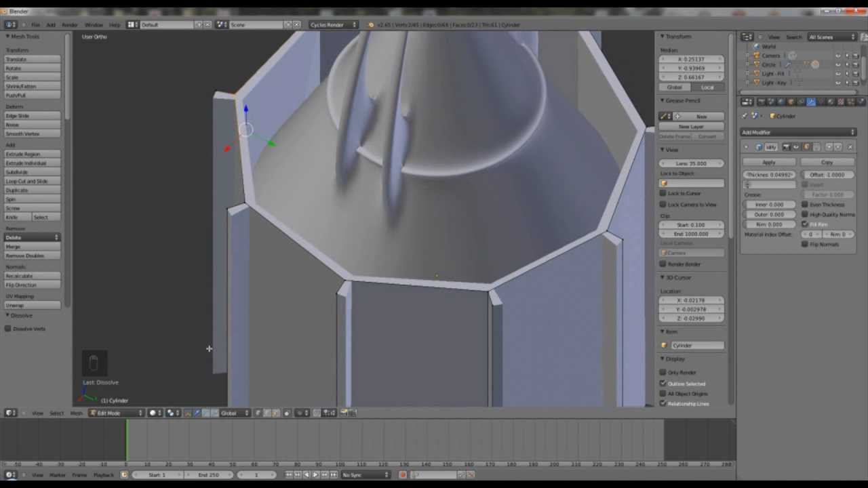Toggle Outline Selected checkbox
Image resolution: width=868 pixels, height=488 pixels.
tap(663, 383)
